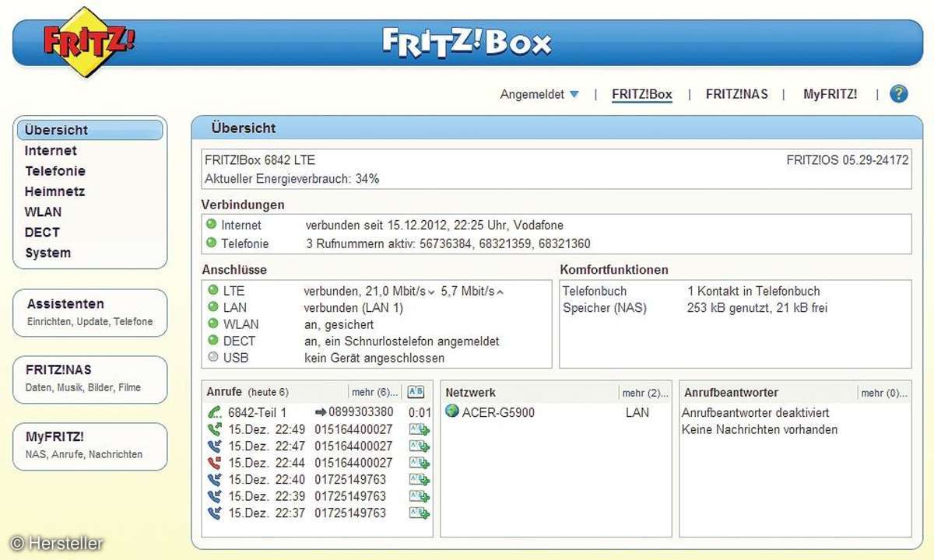Add 22:40 caller to phone book icon
934x560 pixels.
click(420, 479)
